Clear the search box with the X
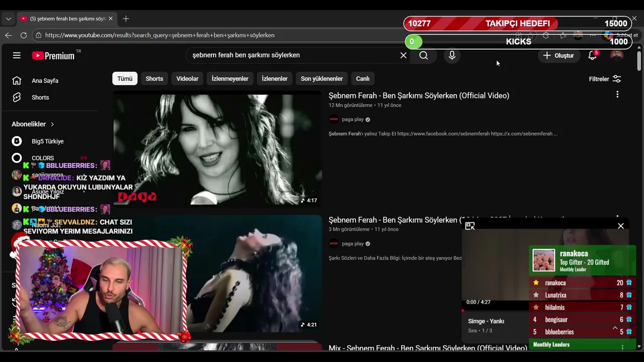The height and width of the screenshot is (362, 644). (403, 55)
